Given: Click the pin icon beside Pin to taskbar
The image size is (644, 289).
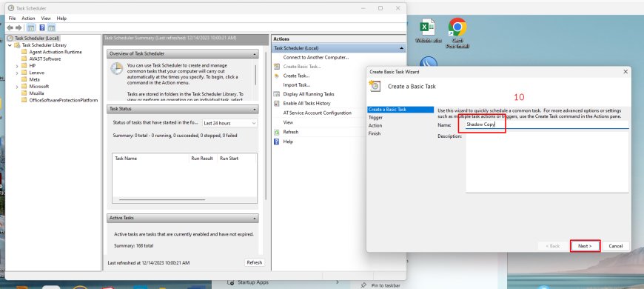Looking at the screenshot, I should (x=363, y=285).
